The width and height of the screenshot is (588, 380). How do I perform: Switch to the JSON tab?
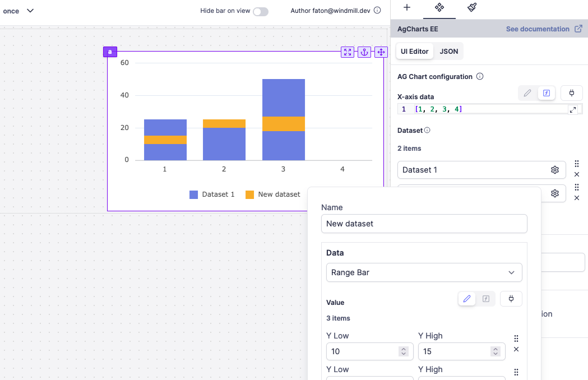[x=448, y=52]
